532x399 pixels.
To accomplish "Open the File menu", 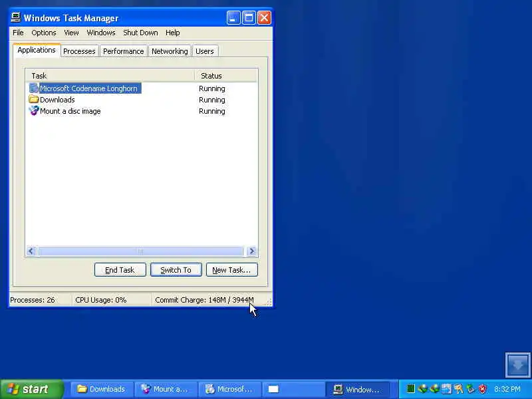I will [18, 33].
